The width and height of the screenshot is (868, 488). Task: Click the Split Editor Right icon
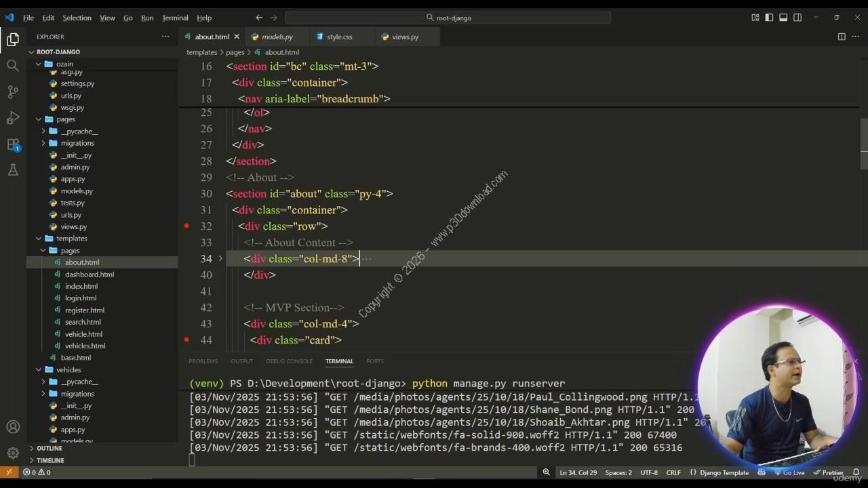point(842,37)
